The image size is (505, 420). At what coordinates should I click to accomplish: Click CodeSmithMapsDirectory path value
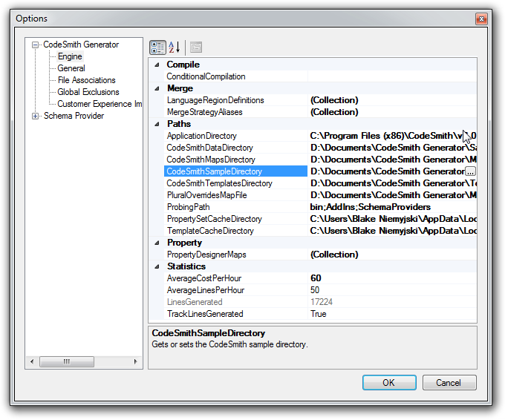392,160
